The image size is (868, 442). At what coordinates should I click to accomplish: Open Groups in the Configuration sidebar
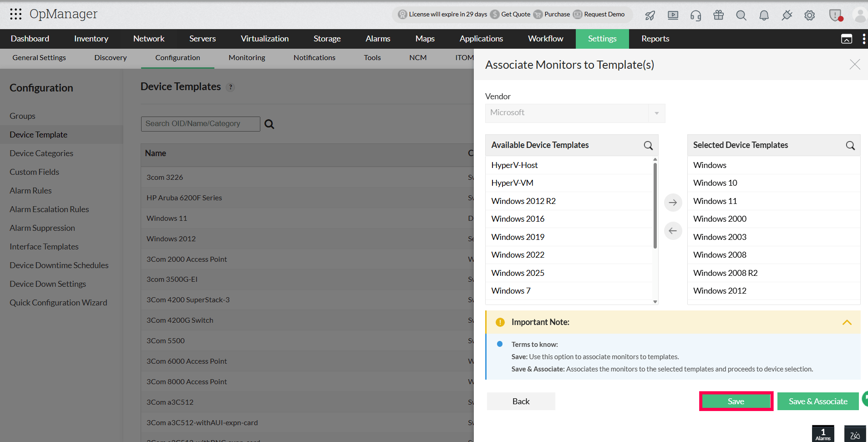[x=22, y=116]
